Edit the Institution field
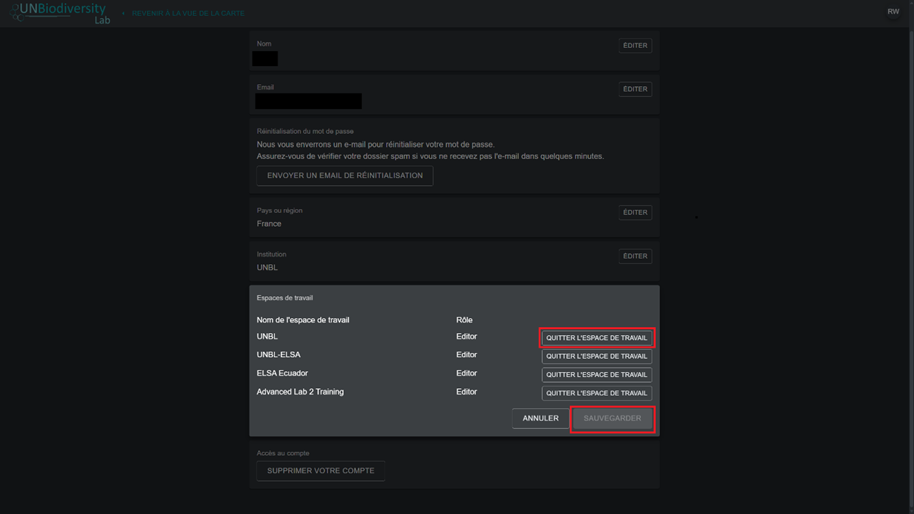The height and width of the screenshot is (514, 914). 634,256
